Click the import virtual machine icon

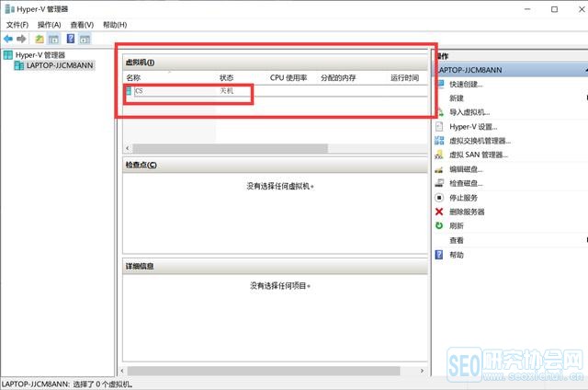440,112
